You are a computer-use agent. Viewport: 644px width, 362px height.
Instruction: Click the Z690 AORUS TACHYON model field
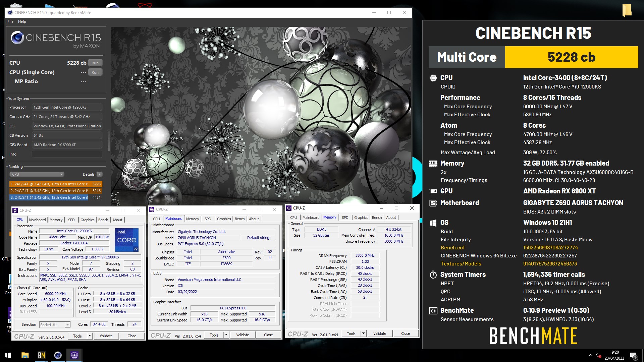[208, 238]
